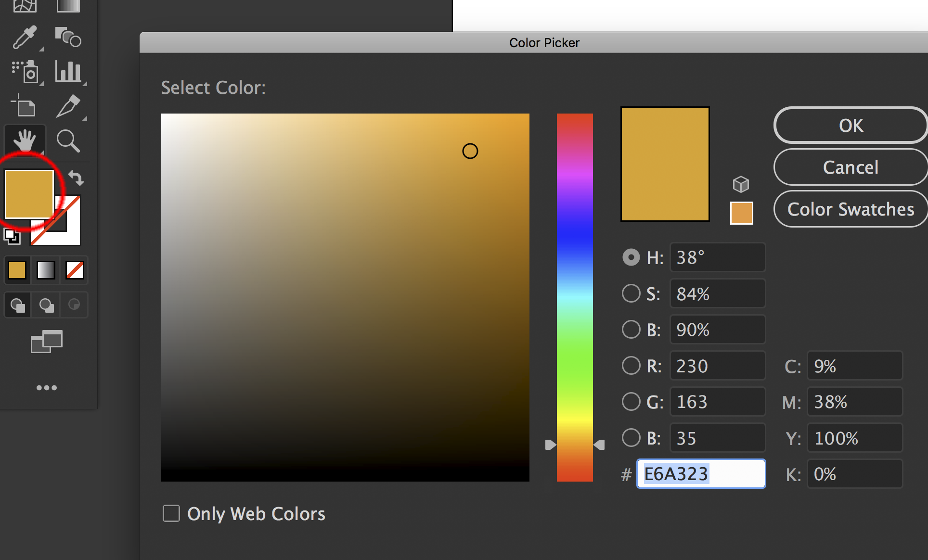Select the S radio button

(x=631, y=293)
